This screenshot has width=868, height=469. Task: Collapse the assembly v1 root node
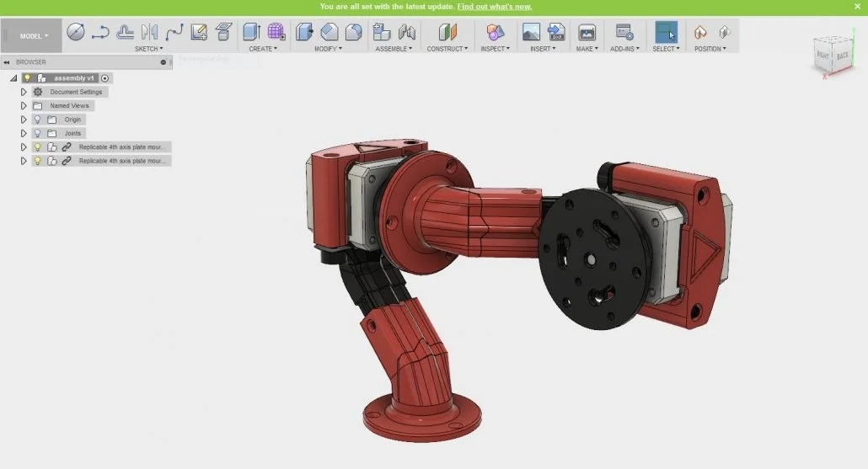pyautogui.click(x=13, y=78)
